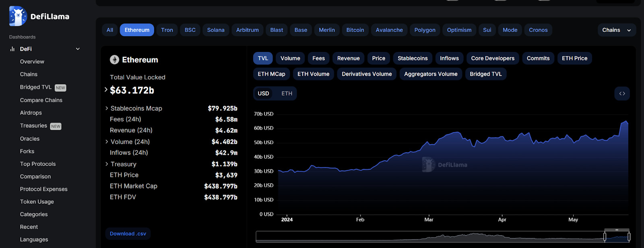
Task: Enable the Fees chart series
Action: (x=318, y=58)
